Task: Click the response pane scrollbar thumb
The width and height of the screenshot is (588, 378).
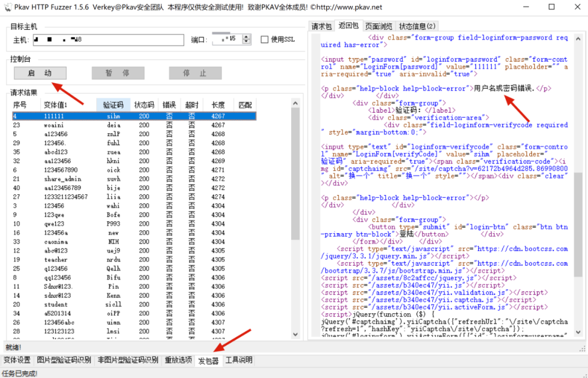Action: [x=578, y=226]
